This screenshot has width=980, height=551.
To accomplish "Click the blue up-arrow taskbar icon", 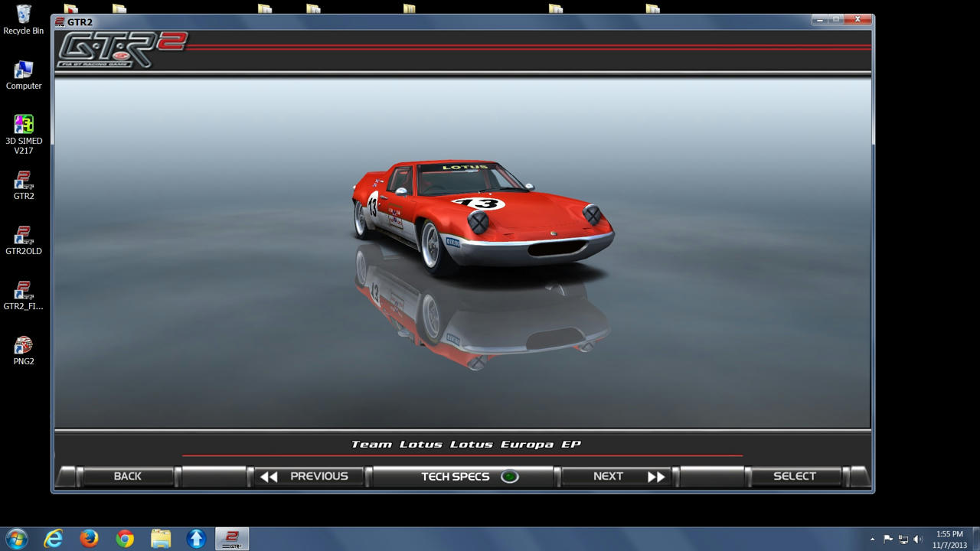I will 197,539.
